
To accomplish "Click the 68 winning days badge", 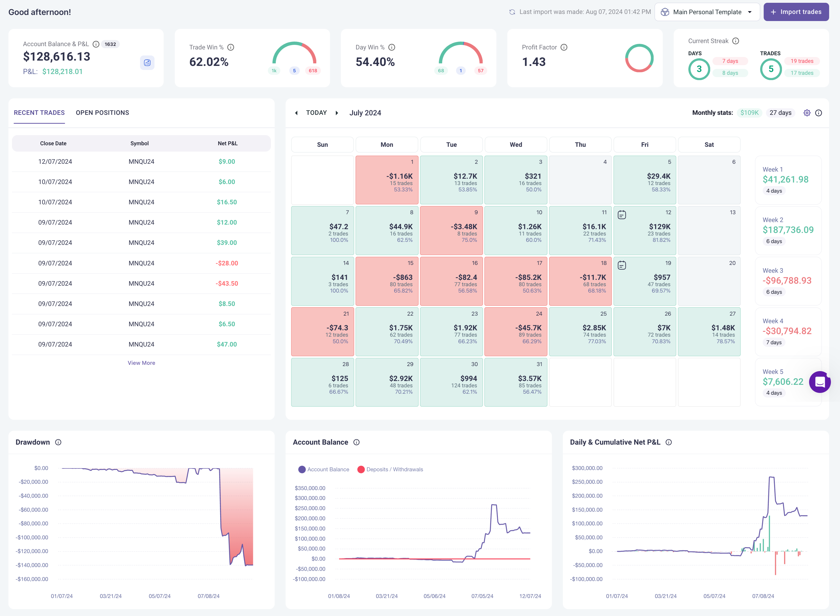I will pos(441,70).
